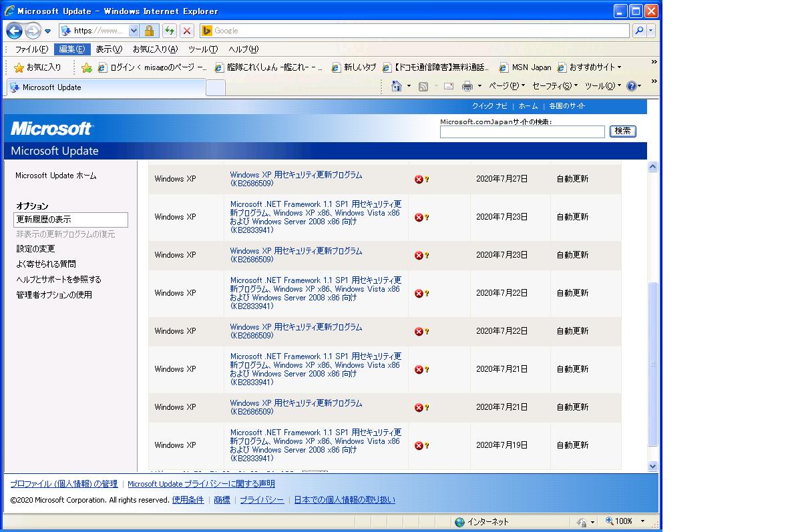Open the 表示(V) menu
The image size is (804, 532).
[109, 49]
